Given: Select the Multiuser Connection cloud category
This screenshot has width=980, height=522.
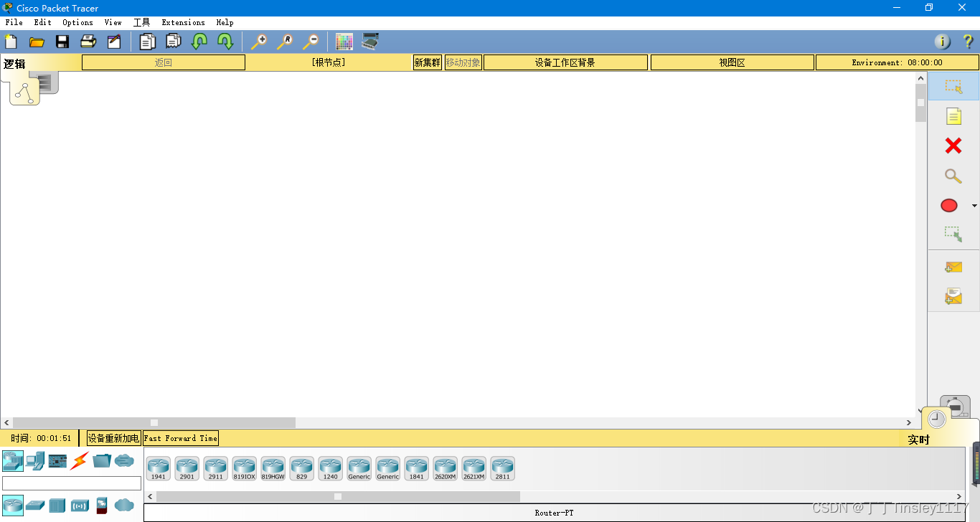Looking at the screenshot, I should (124, 460).
